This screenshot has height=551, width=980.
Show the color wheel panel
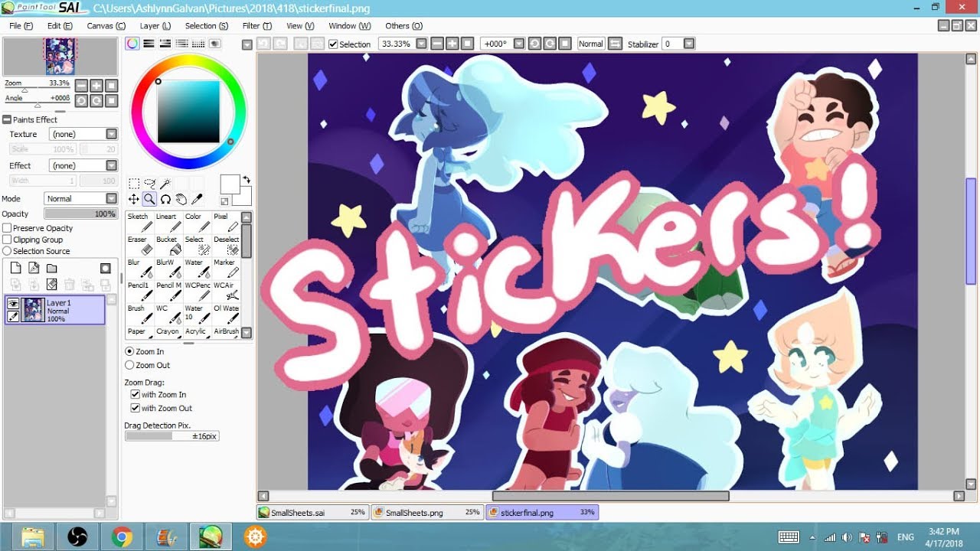click(132, 44)
